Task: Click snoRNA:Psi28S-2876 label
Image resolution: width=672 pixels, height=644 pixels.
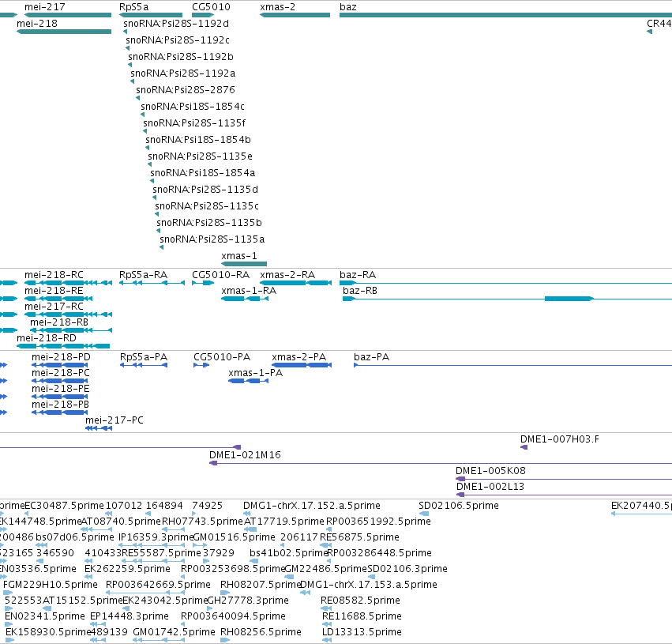Action: click(186, 90)
